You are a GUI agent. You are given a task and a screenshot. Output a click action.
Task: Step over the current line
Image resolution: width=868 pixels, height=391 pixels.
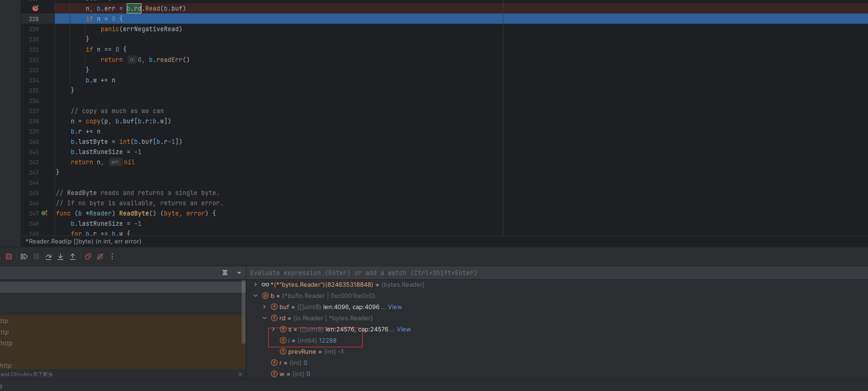(x=48, y=256)
